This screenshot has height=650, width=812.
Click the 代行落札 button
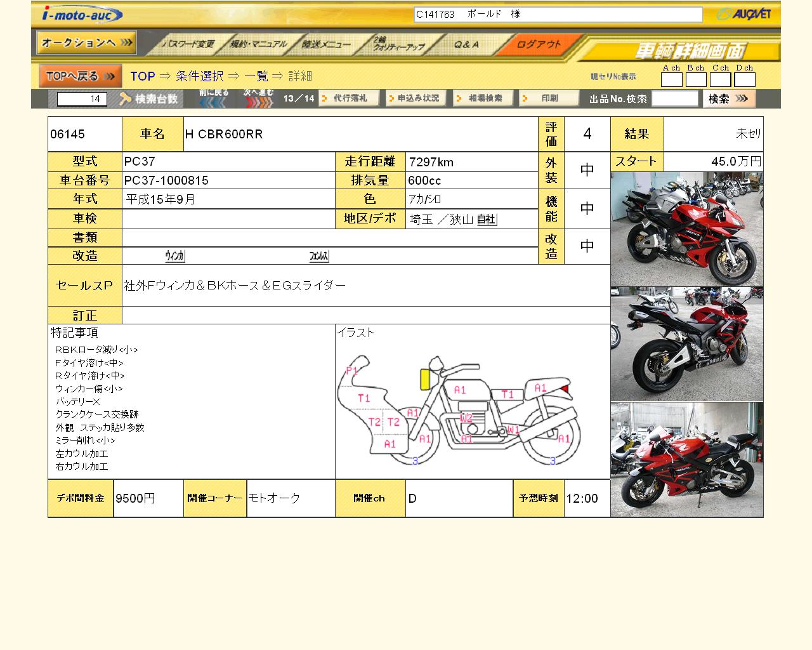pos(349,98)
